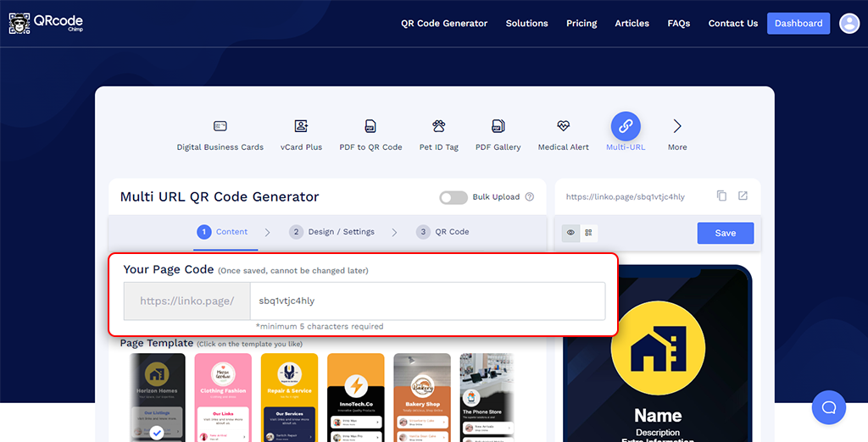Open the Dashboard button
Screen dimensions: 868x442
pos(798,24)
